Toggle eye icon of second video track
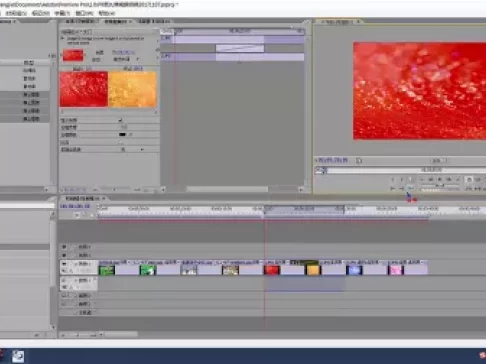The image size is (486, 364). coord(64,255)
